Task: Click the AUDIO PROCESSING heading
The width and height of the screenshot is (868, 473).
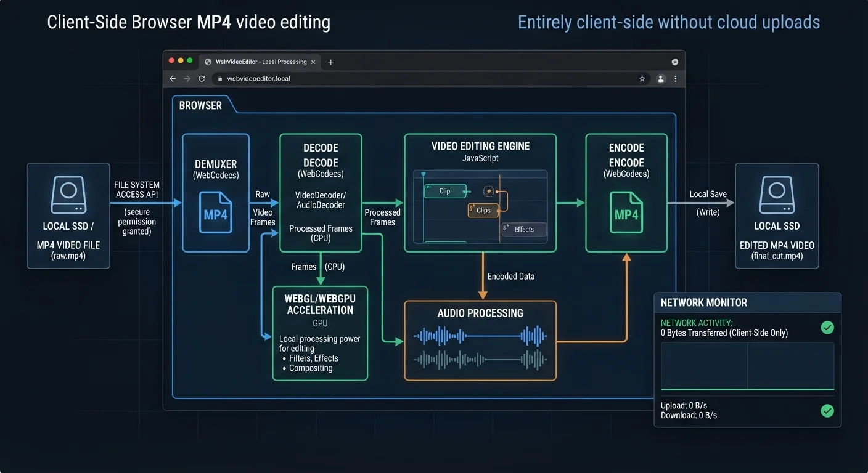Action: pyautogui.click(x=480, y=313)
